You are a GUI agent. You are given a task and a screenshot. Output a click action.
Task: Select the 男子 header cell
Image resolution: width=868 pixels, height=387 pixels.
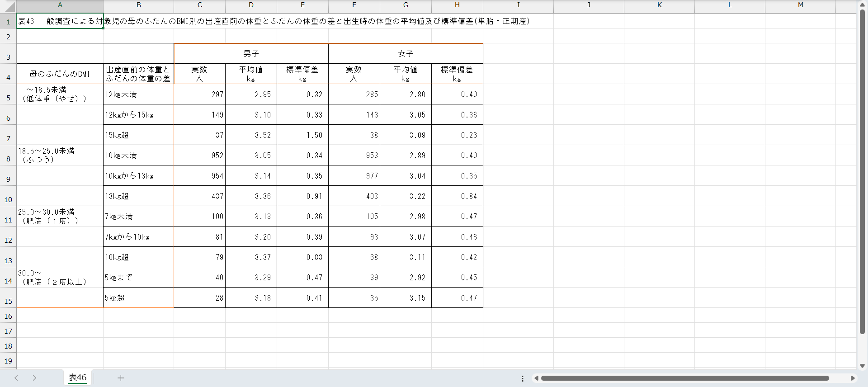[251, 54]
